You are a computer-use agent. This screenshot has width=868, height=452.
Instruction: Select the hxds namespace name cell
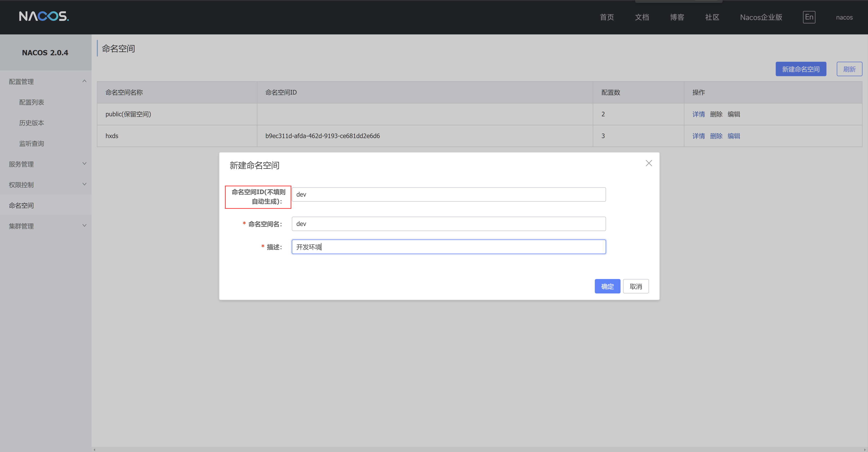(177, 136)
